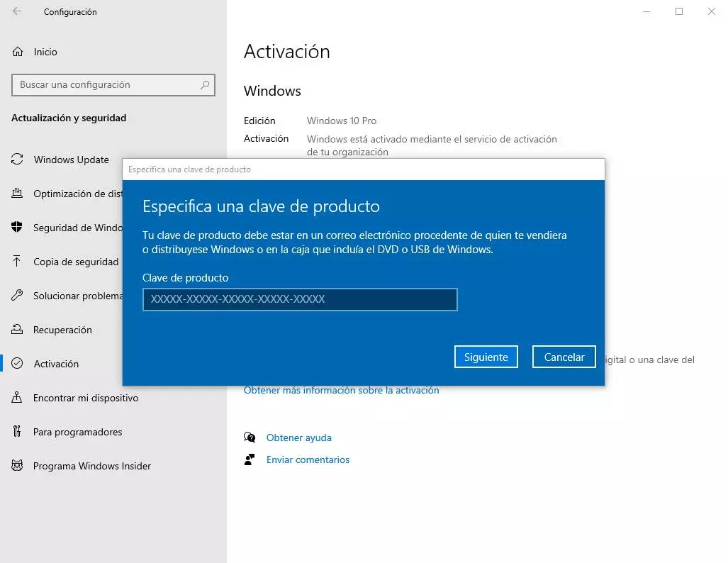The width and height of the screenshot is (728, 563).
Task: Click the Enviar comentarios person icon
Action: coord(250,459)
